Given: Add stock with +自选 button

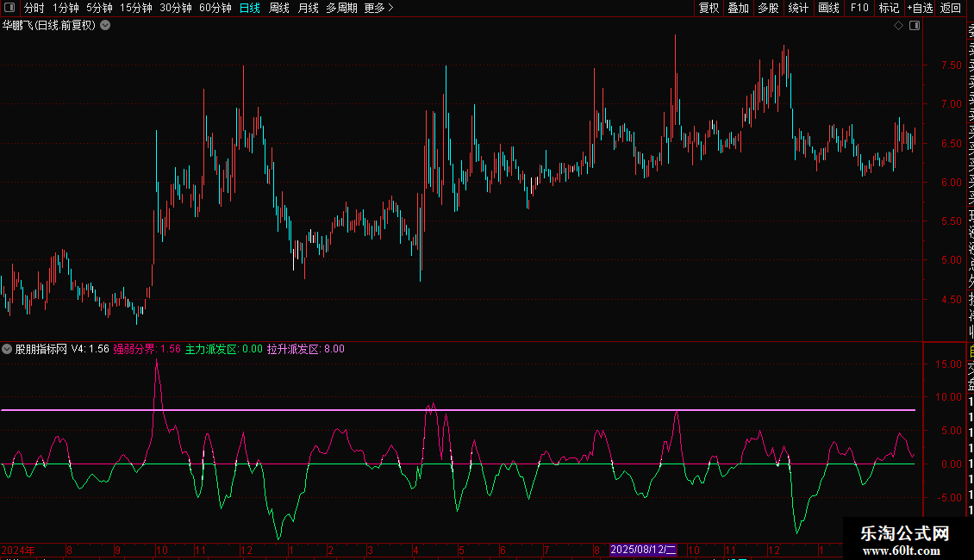Looking at the screenshot, I should (919, 8).
